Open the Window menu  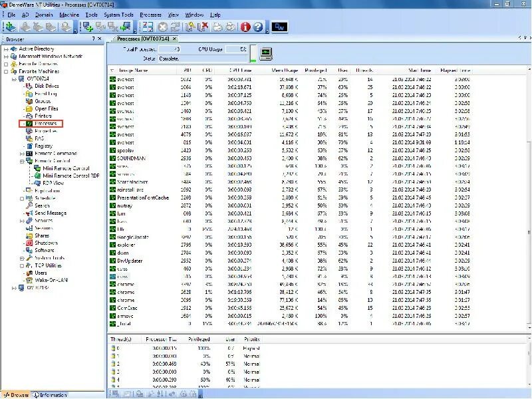(x=194, y=15)
